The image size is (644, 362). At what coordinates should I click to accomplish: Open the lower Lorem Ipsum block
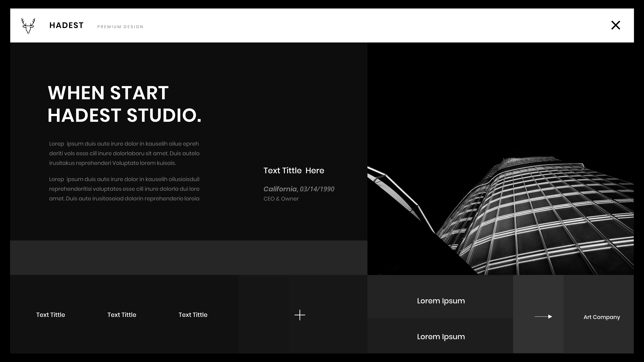(x=441, y=337)
